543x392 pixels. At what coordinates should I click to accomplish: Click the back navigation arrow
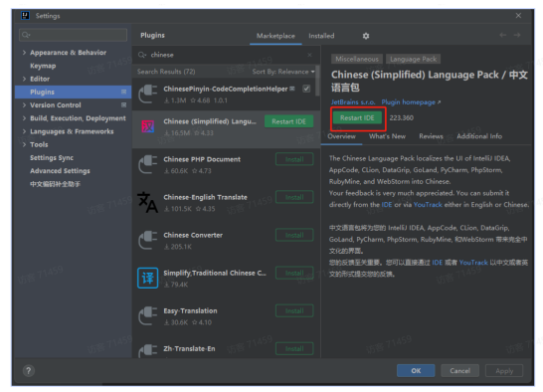503,35
